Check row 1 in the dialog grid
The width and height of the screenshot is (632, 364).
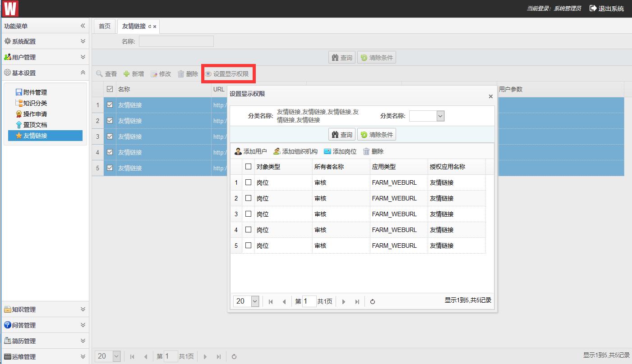tap(248, 182)
